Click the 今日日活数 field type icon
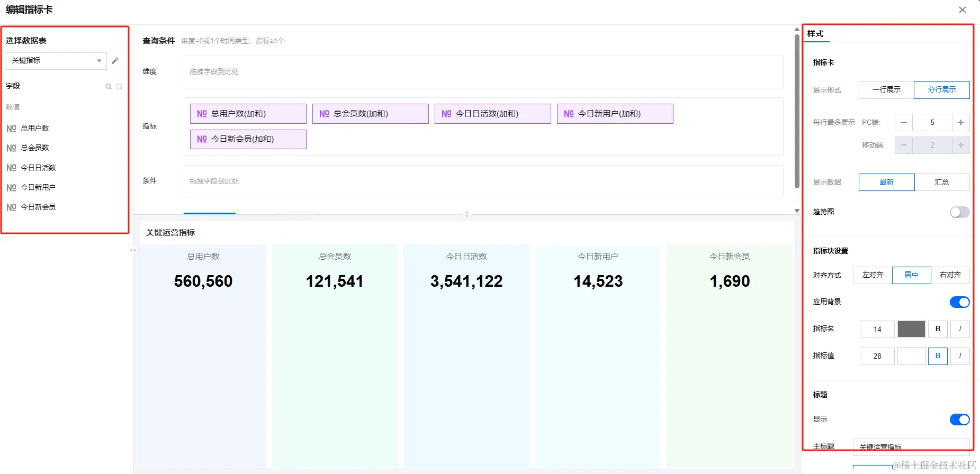The image size is (980, 474). pyautogui.click(x=11, y=168)
